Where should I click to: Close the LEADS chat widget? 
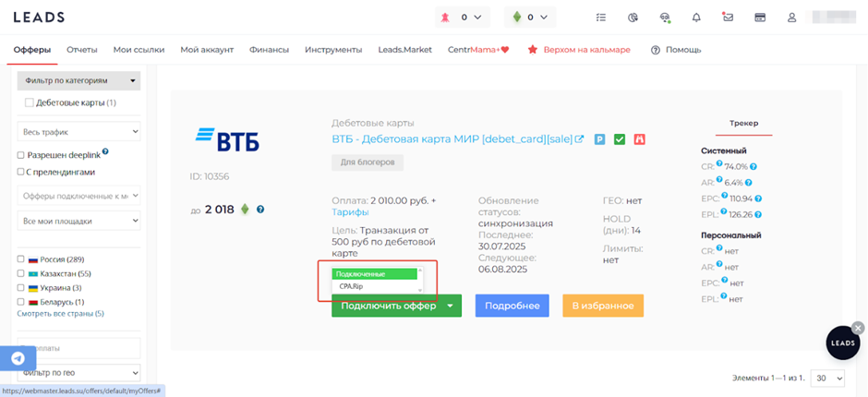tap(858, 329)
